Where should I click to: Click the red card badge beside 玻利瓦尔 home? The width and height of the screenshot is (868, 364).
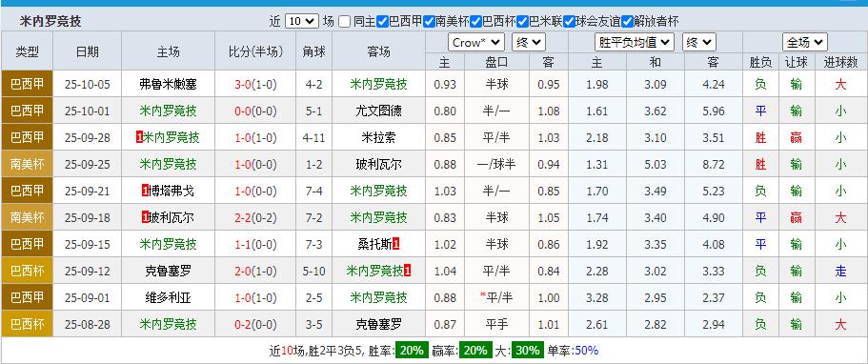coord(145,218)
